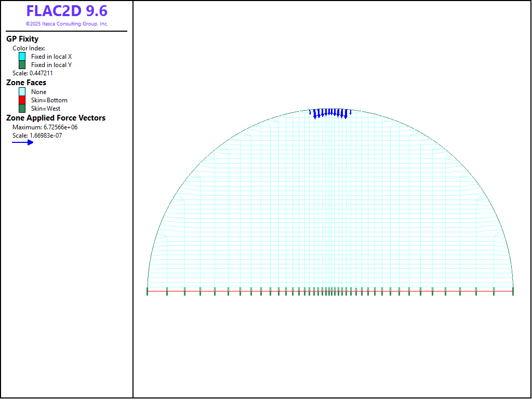Screen dimensions: 532x399
Task: Select the light blue None zone face swatch
Action: point(22,92)
